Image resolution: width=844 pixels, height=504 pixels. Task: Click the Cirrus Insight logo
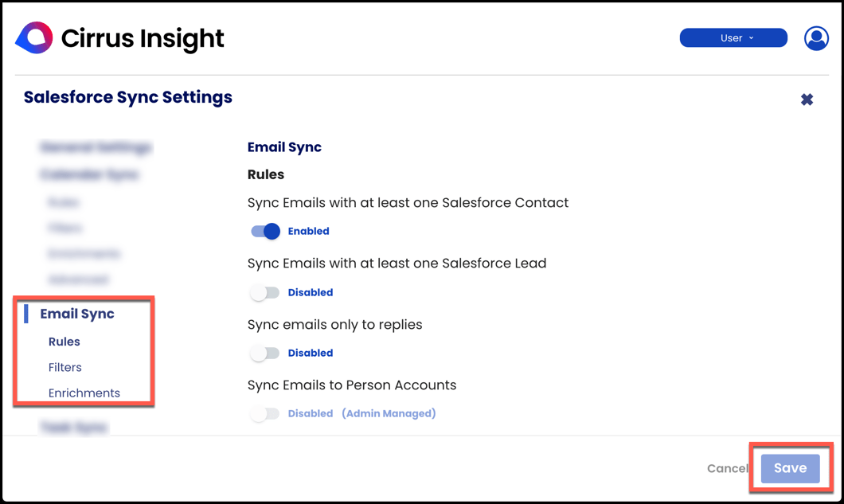(119, 37)
